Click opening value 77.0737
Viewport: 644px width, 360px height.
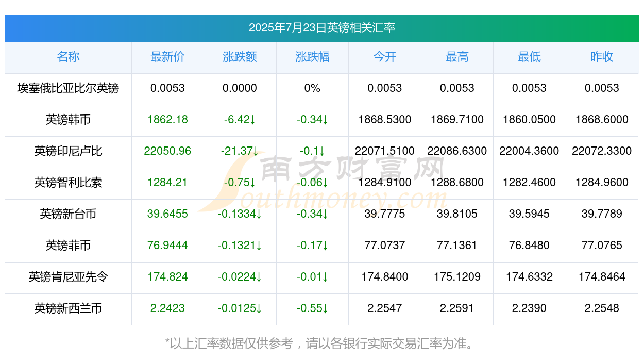tap(384, 246)
